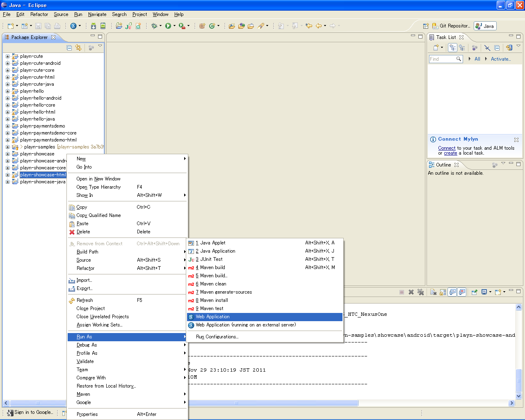Screen dimensions: 525x420
Task: Click the Print icon in toolbar
Action: (57, 26)
